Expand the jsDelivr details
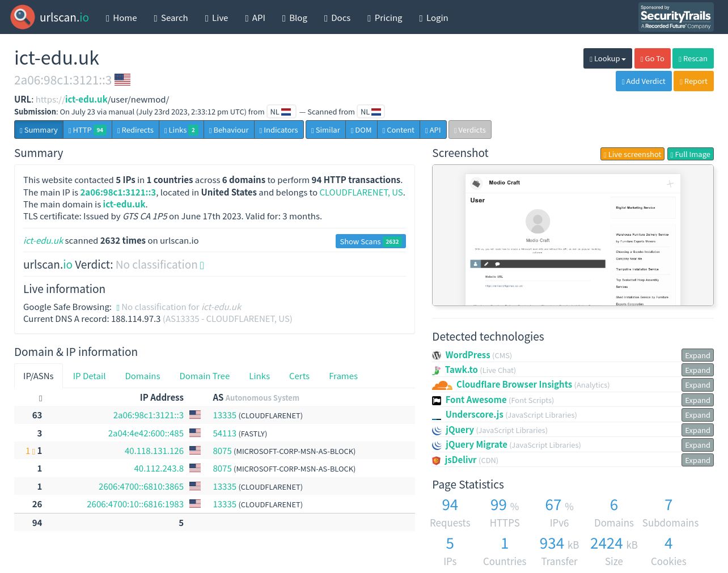The width and height of the screenshot is (728, 573). tap(697, 460)
